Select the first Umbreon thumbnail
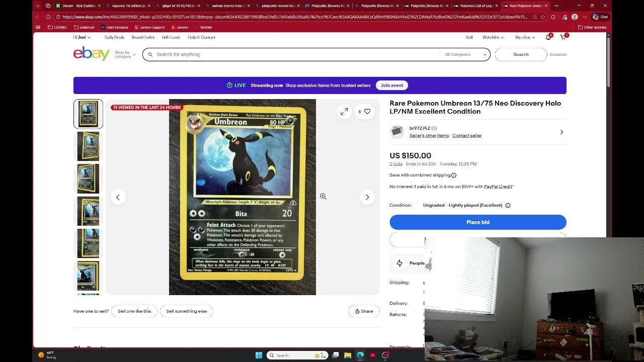 pyautogui.click(x=88, y=114)
